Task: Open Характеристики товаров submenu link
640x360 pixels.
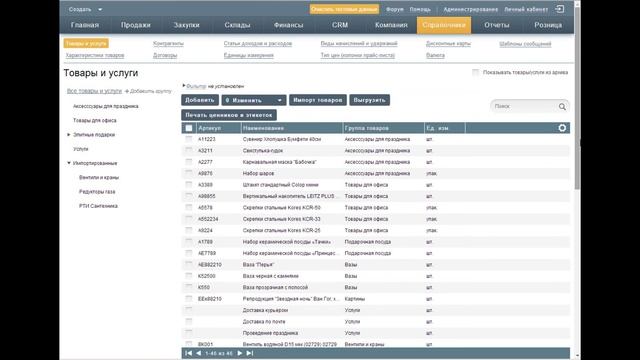Action: 95,55
